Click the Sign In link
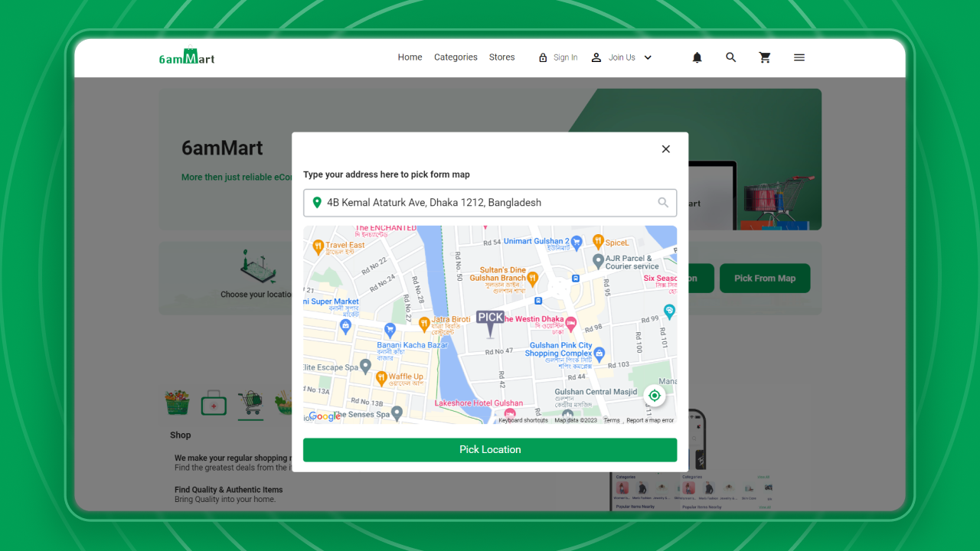 566,57
